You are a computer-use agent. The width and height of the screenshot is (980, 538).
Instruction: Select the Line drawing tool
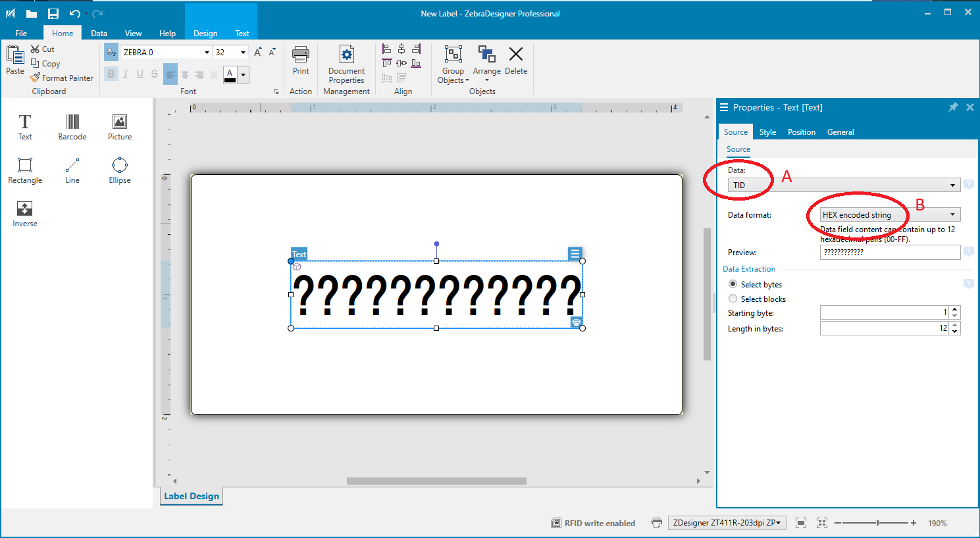pyautogui.click(x=72, y=170)
